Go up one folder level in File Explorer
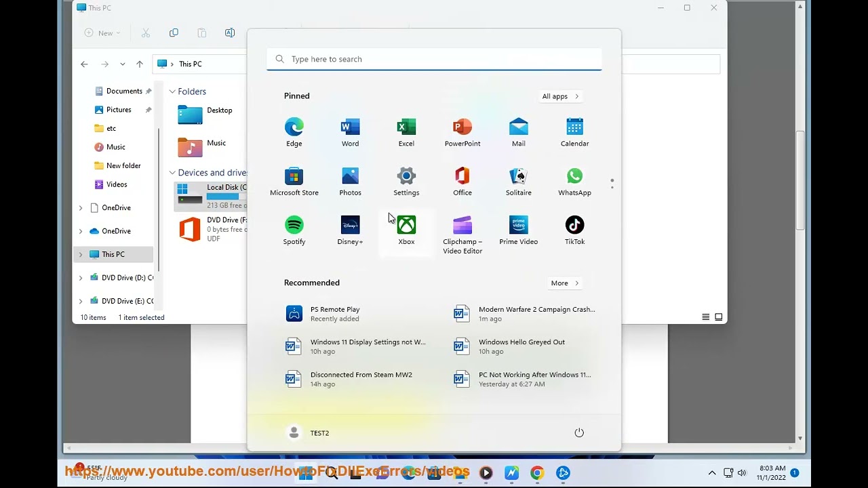868x488 pixels. point(140,64)
